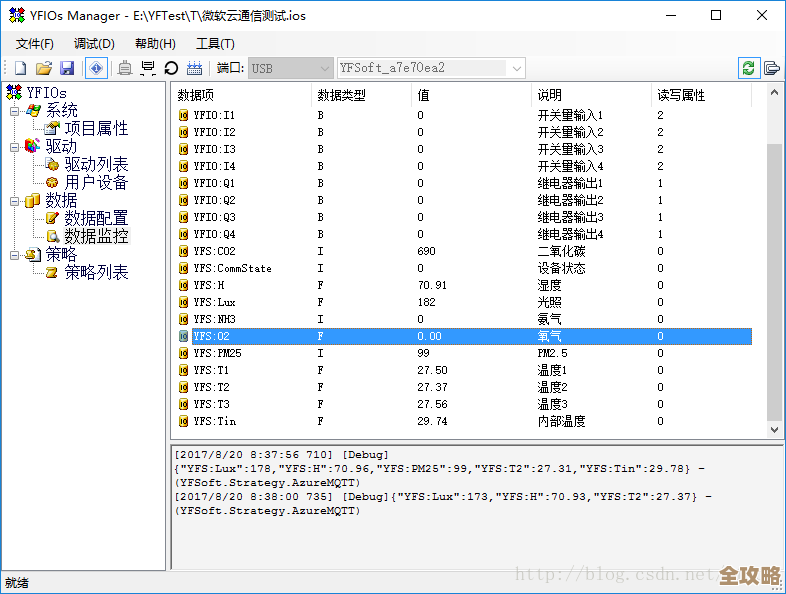Open the 文件(F) menu
Image resolution: width=786 pixels, height=594 pixels.
35,44
